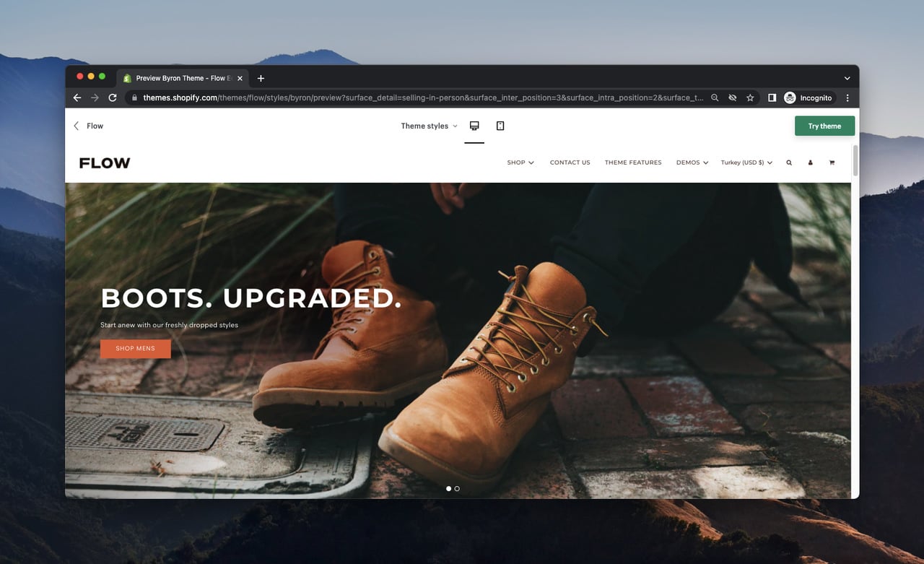This screenshot has height=564, width=924.
Task: Click the page vertical scrollbar
Action: [x=855, y=160]
